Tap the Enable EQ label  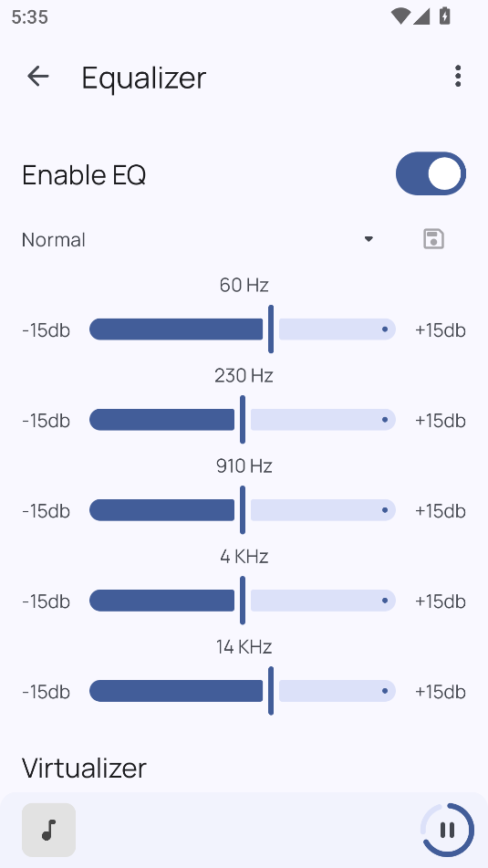pos(84,175)
